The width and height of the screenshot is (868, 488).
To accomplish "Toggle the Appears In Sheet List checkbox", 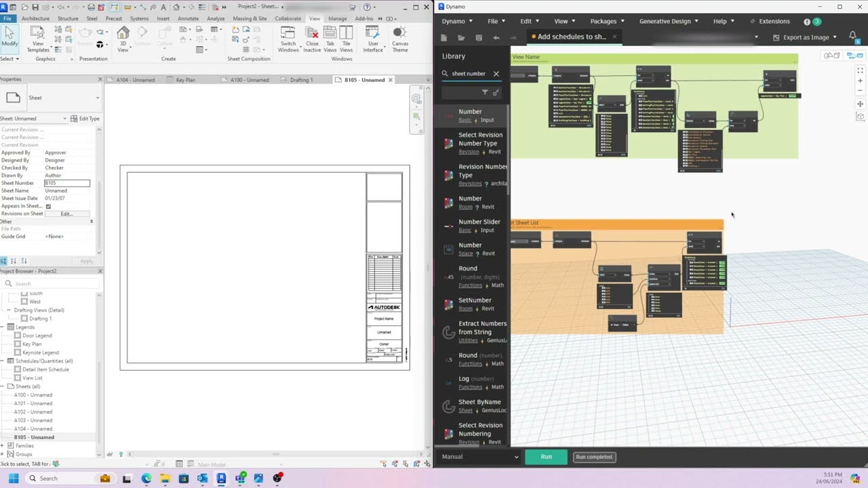I will [x=48, y=206].
